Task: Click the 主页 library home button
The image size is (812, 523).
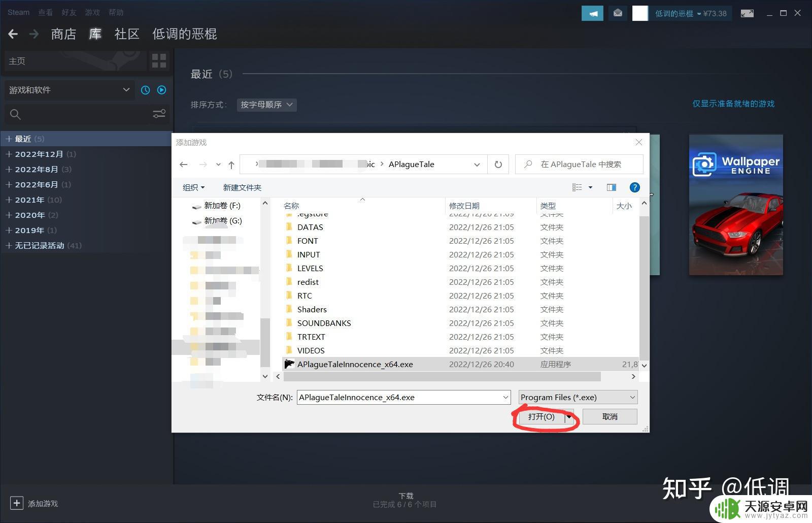Action: (75, 61)
